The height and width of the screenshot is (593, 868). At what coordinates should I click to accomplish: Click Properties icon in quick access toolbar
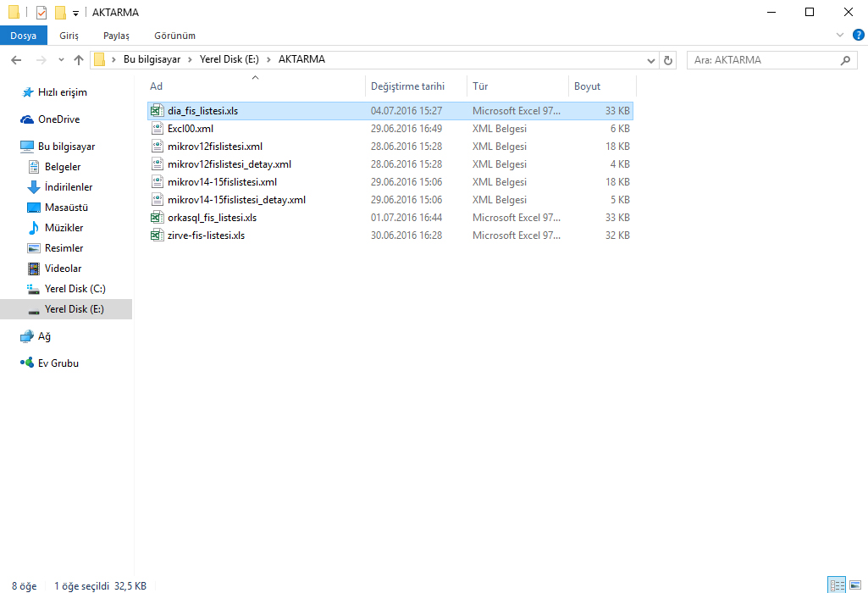click(x=41, y=13)
